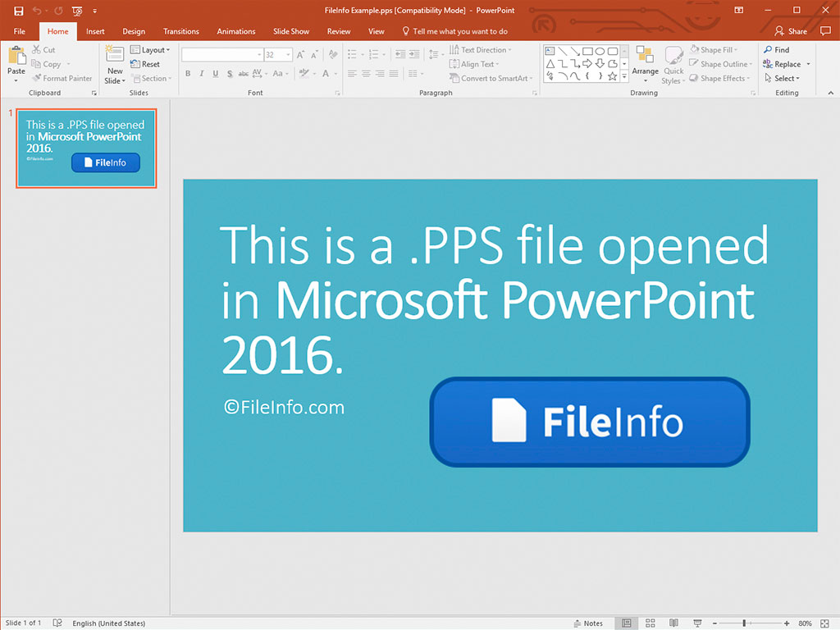
Task: Open spell check icon in status bar
Action: pos(57,623)
